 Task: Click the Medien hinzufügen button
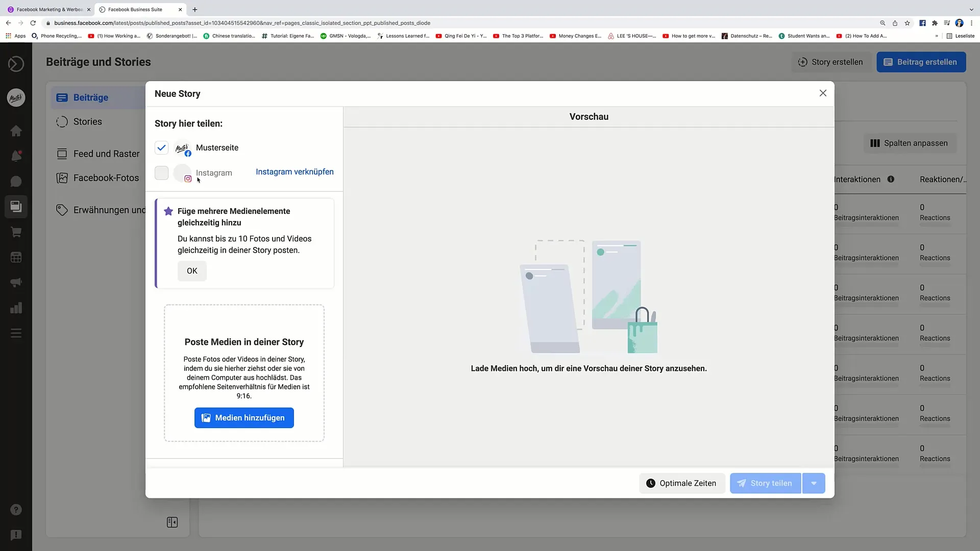(243, 417)
